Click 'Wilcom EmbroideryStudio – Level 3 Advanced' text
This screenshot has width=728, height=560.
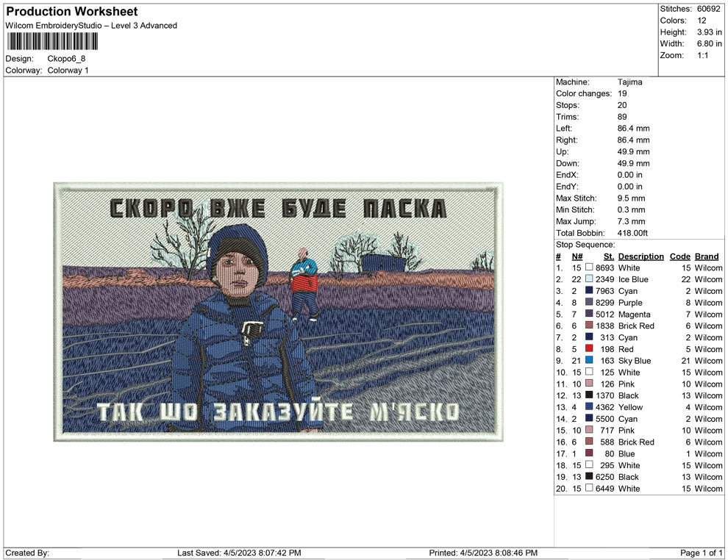coord(91,26)
